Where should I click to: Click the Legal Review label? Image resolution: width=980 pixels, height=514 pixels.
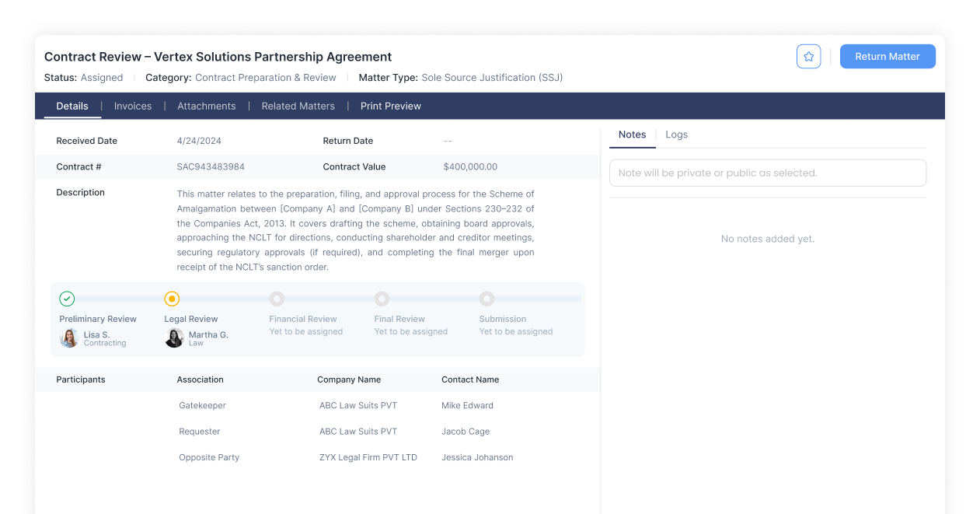point(191,319)
